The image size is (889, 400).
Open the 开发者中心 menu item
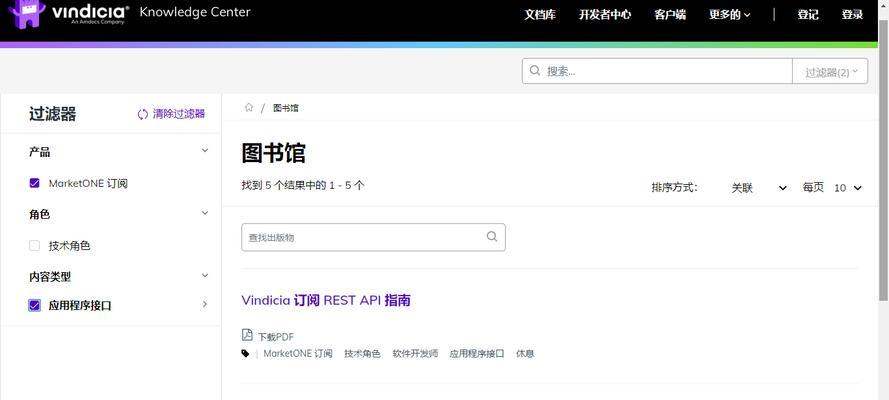604,15
